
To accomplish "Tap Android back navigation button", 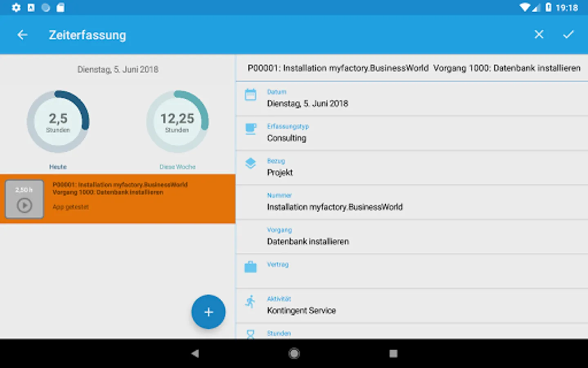I will click(195, 353).
